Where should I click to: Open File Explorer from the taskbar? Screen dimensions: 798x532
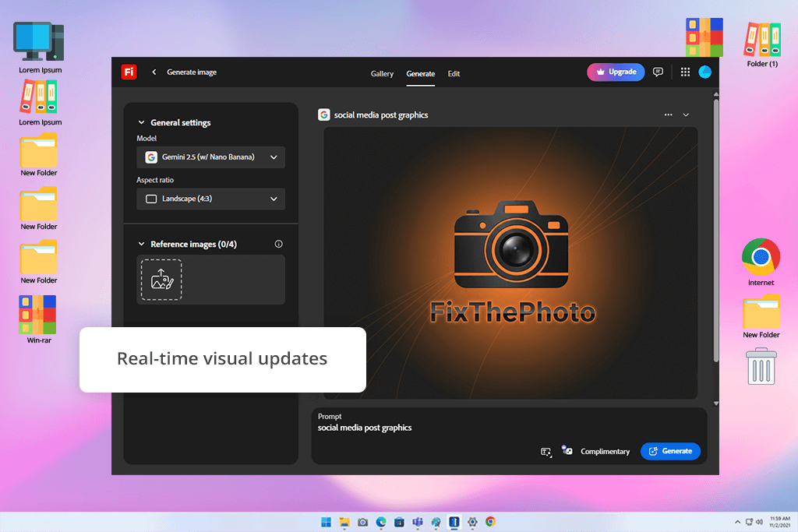coord(344,522)
